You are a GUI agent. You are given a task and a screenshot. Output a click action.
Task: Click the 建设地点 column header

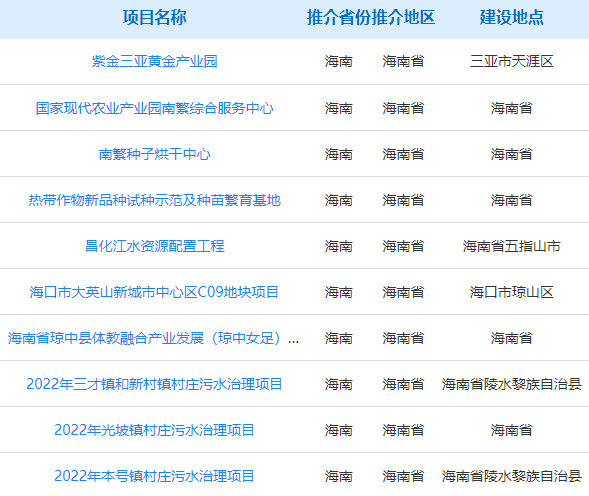point(512,17)
